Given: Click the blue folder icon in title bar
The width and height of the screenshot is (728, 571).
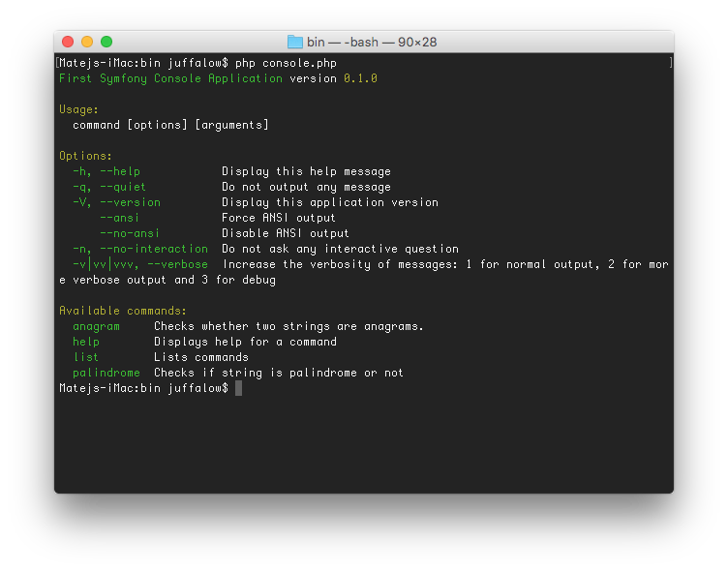Looking at the screenshot, I should point(295,42).
